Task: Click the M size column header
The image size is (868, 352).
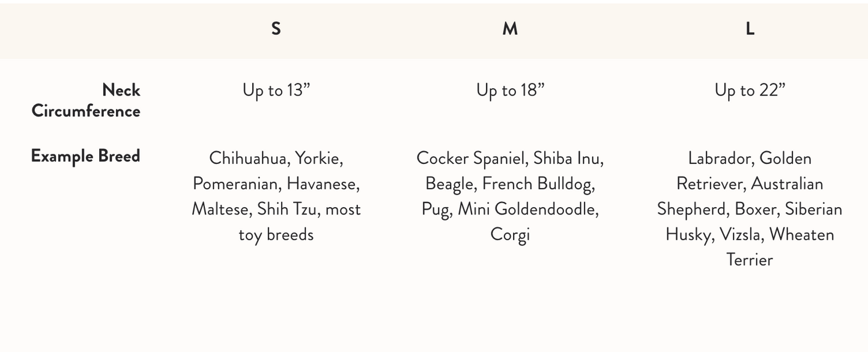Action: 510,29
